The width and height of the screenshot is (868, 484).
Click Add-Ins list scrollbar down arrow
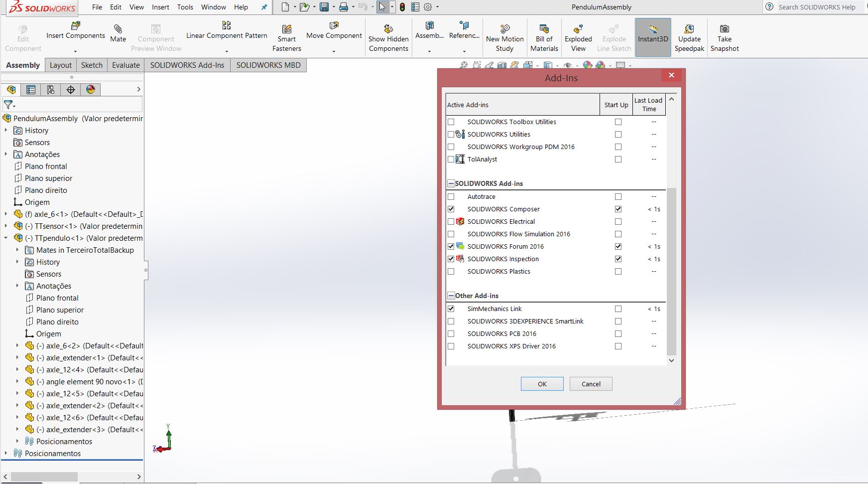(671, 360)
